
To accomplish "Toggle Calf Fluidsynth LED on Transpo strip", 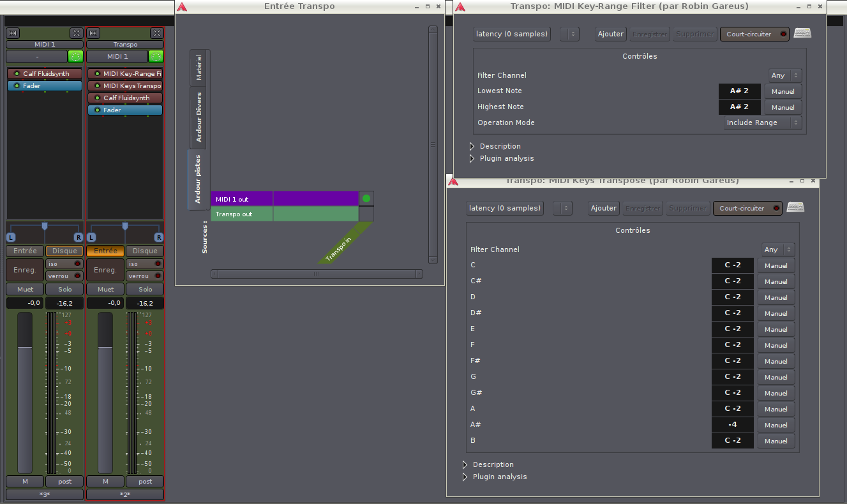I will (x=97, y=98).
